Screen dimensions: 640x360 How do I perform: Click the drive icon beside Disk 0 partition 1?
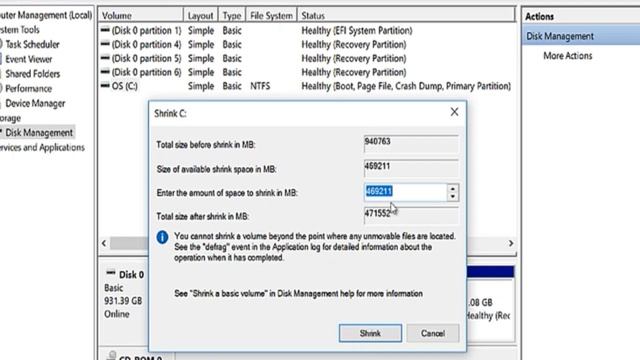pos(105,30)
